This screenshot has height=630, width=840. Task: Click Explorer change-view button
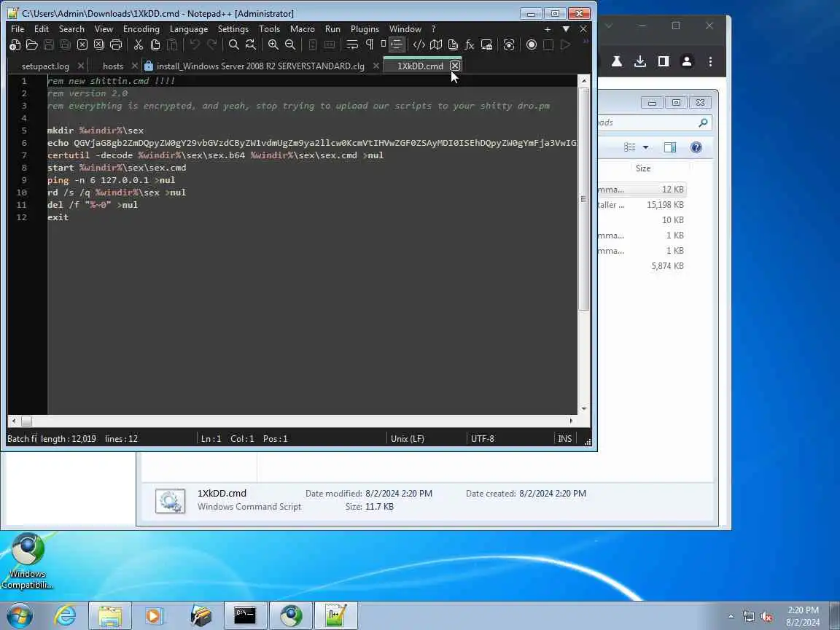[x=630, y=147]
